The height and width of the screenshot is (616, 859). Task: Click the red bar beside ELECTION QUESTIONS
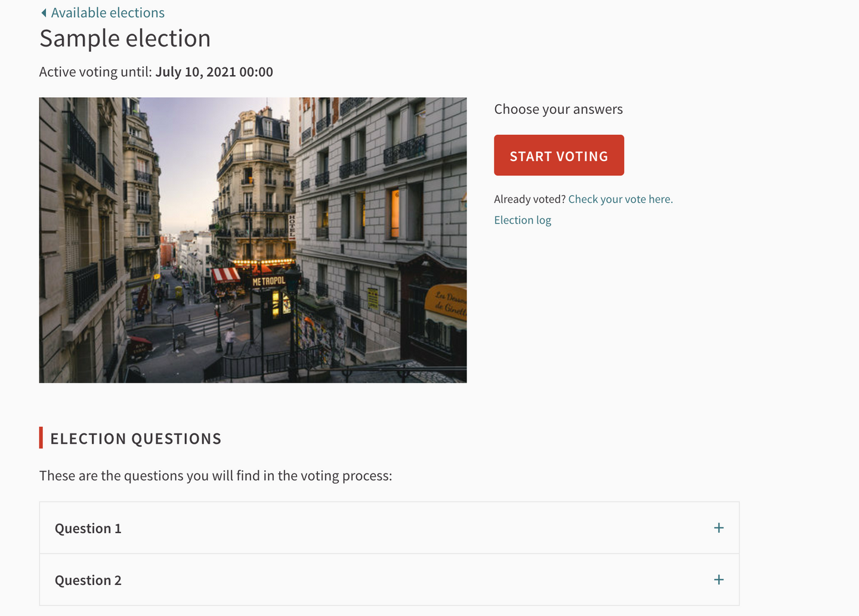click(41, 438)
